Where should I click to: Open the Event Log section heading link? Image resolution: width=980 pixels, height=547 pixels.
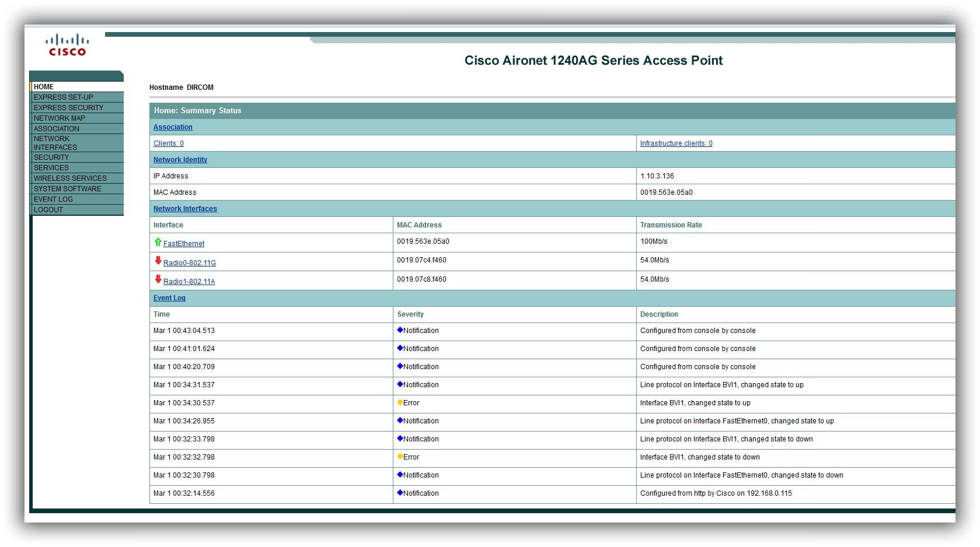(x=169, y=298)
